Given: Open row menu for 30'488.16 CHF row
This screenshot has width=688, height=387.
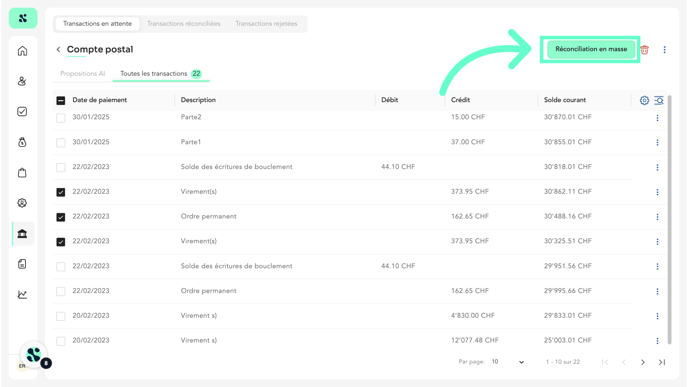Looking at the screenshot, I should coord(657,217).
